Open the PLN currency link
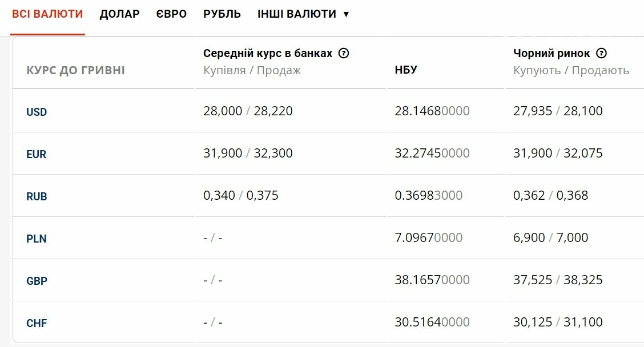 [36, 239]
